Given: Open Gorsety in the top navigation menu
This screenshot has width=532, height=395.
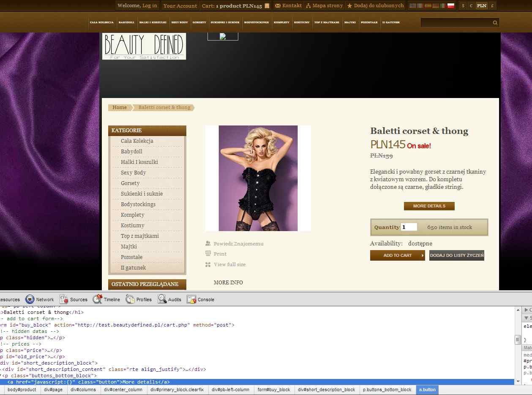Looking at the screenshot, I should [199, 22].
